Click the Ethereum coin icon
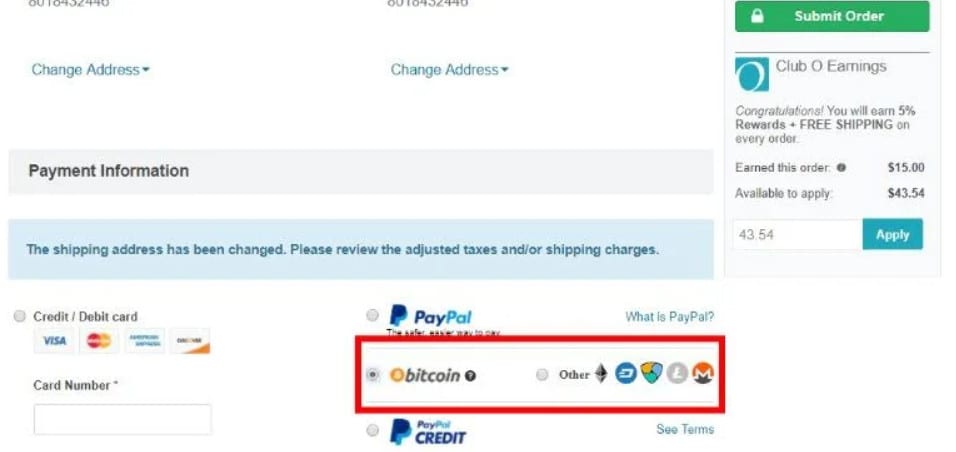This screenshot has width=956, height=452. (x=601, y=373)
